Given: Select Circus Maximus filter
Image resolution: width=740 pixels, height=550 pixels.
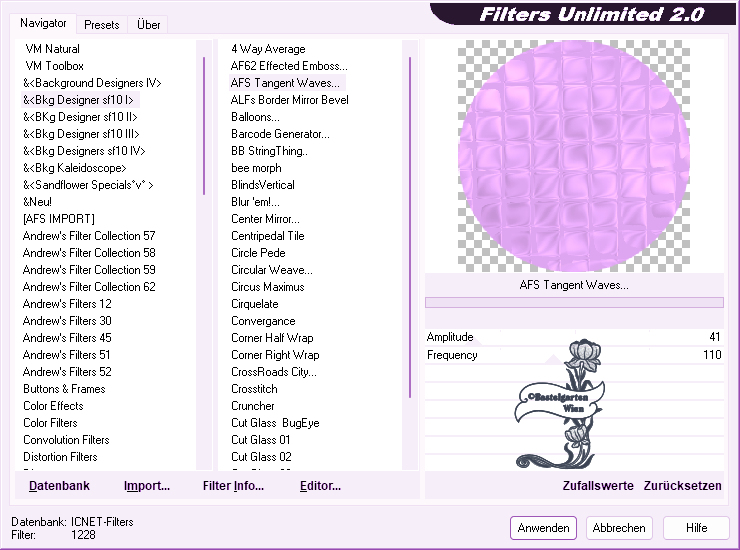Looking at the screenshot, I should click(x=268, y=287).
